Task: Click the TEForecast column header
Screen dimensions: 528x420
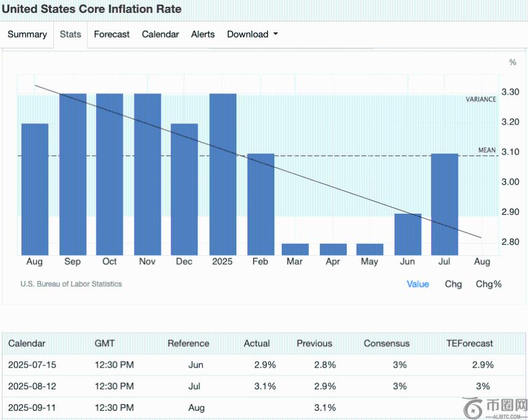Action: tap(470, 343)
